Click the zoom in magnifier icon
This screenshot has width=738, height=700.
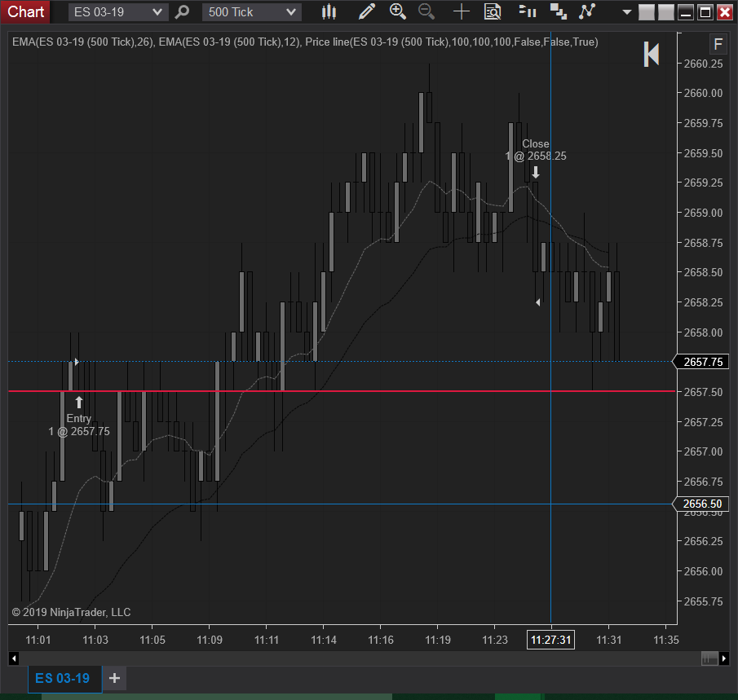398,11
